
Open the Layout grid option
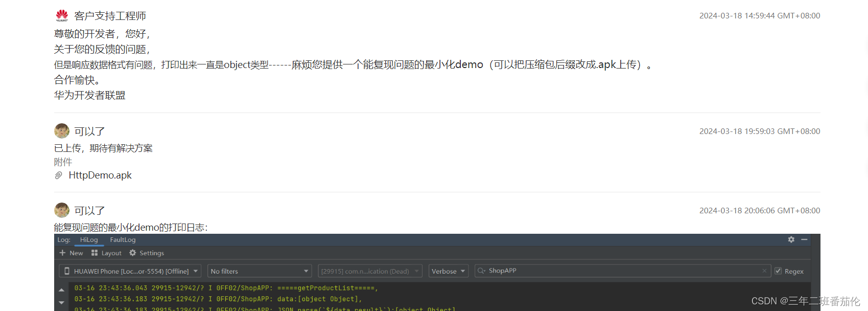pyautogui.click(x=106, y=253)
